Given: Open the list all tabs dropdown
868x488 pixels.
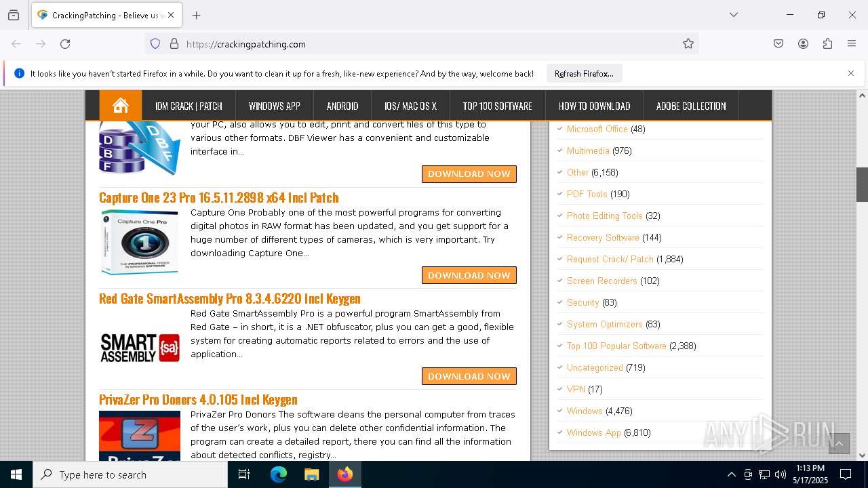Looking at the screenshot, I should point(733,15).
